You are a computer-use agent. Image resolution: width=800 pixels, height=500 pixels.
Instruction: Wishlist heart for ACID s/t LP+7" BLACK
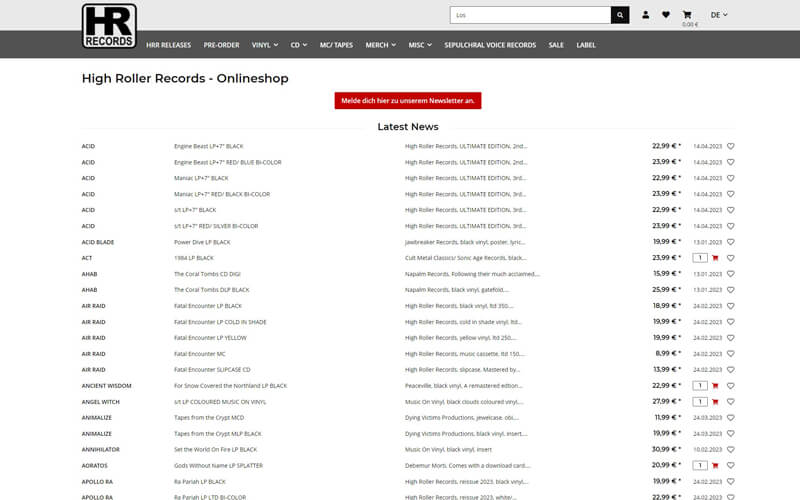pyautogui.click(x=731, y=210)
